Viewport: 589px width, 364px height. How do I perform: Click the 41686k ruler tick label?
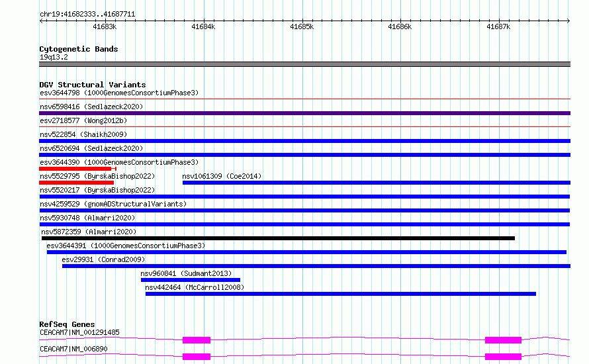(400, 26)
